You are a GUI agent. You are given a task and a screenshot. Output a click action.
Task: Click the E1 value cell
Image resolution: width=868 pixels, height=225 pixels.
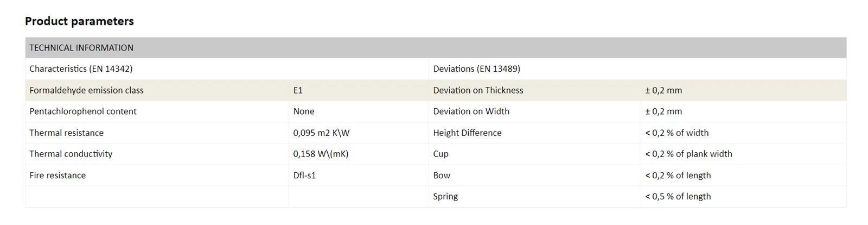[x=298, y=90]
